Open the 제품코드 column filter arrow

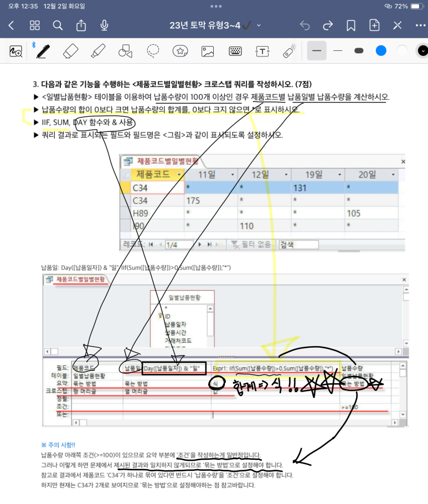[x=179, y=174]
